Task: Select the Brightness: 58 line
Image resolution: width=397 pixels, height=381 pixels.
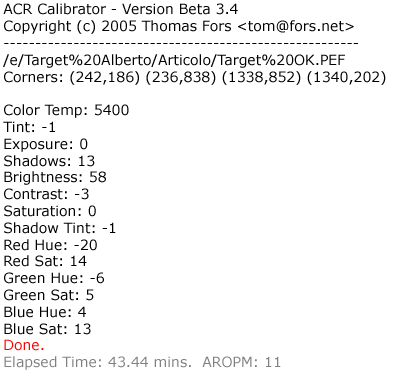Action: pos(55,177)
